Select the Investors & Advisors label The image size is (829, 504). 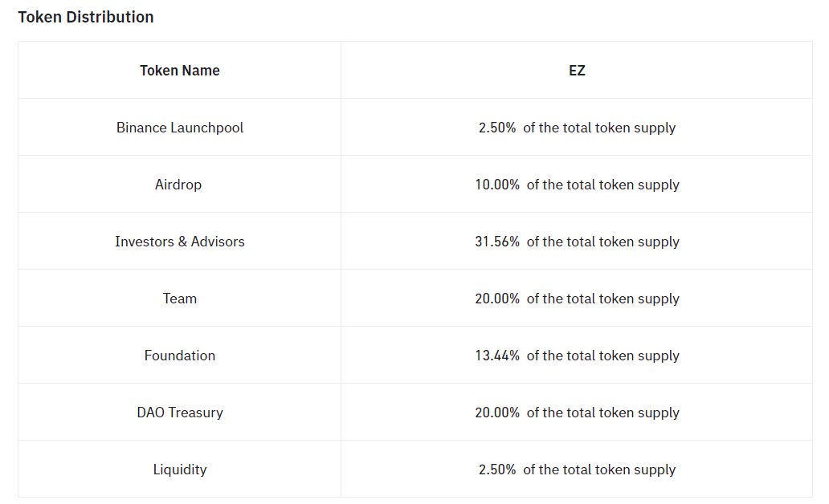click(x=179, y=242)
